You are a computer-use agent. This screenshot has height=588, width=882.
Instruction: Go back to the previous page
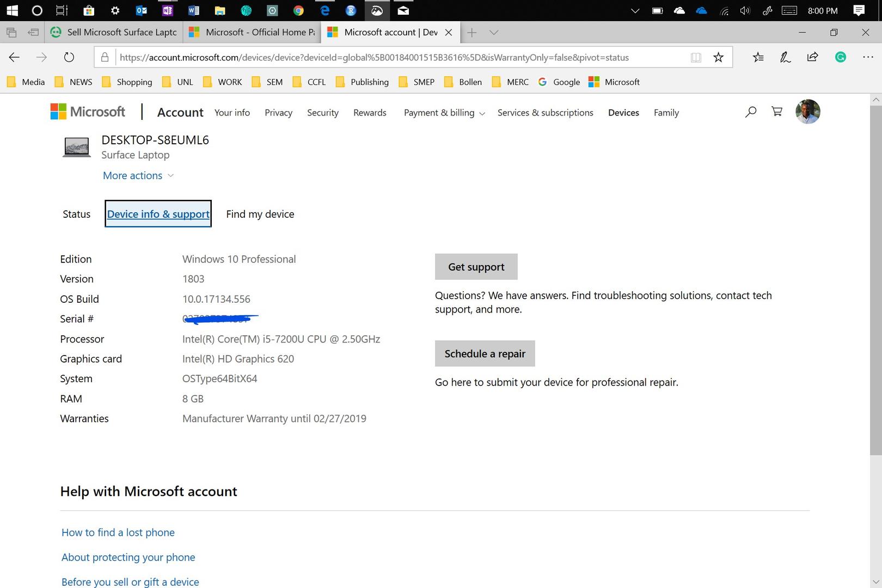pos(15,57)
